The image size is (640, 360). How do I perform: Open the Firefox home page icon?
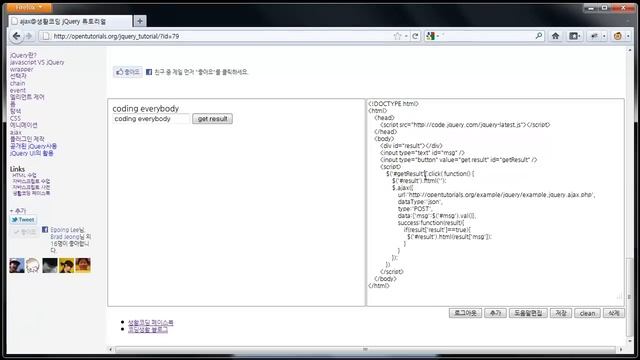(556, 36)
